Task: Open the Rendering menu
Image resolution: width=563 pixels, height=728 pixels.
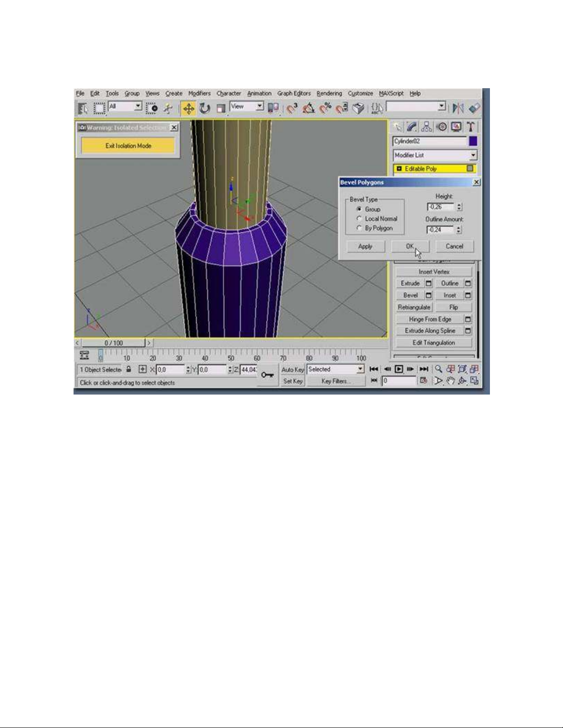Action: click(x=329, y=93)
